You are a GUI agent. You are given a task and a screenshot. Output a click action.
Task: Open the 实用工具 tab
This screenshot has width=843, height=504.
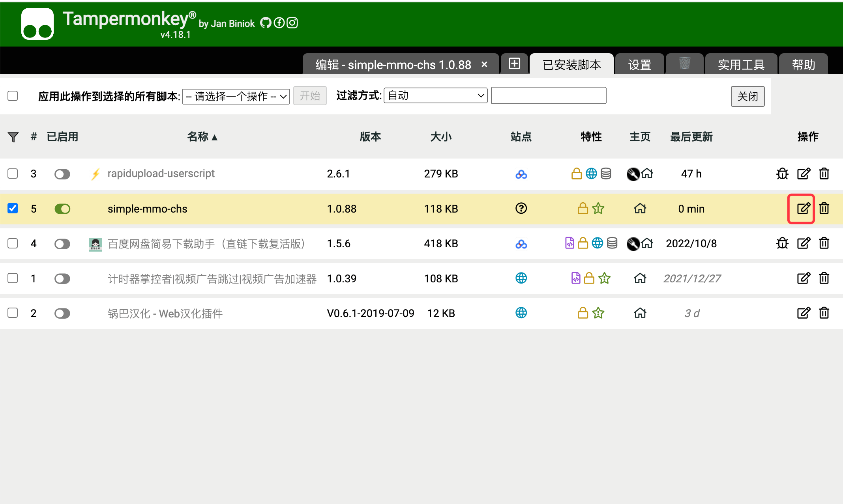741,64
